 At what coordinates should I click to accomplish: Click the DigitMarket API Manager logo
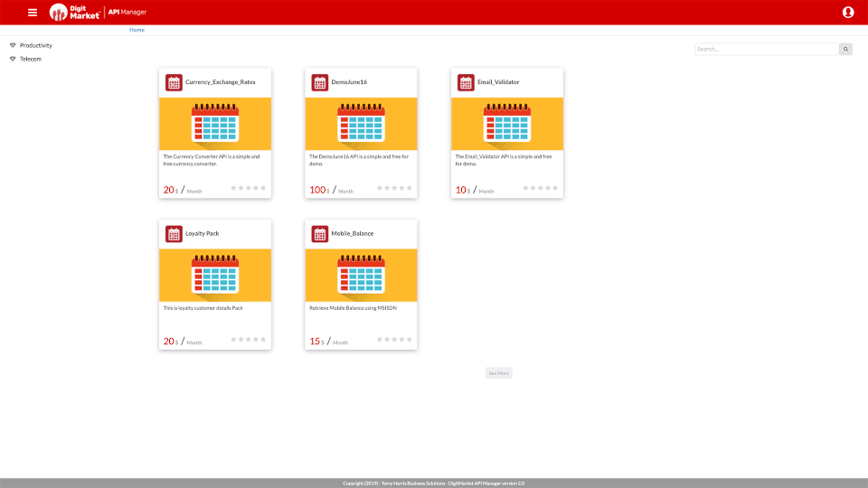[98, 12]
